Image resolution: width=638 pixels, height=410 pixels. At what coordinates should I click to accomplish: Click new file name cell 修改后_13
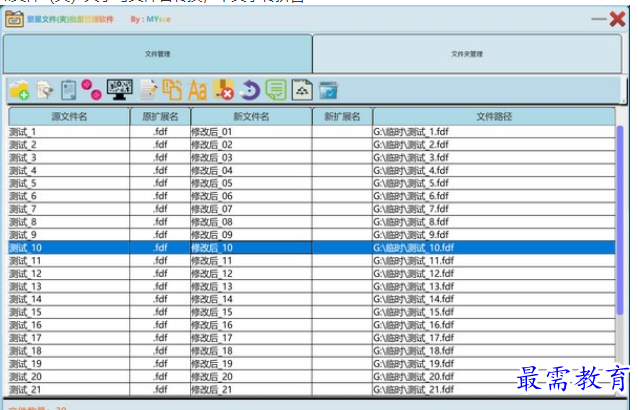coord(251,287)
